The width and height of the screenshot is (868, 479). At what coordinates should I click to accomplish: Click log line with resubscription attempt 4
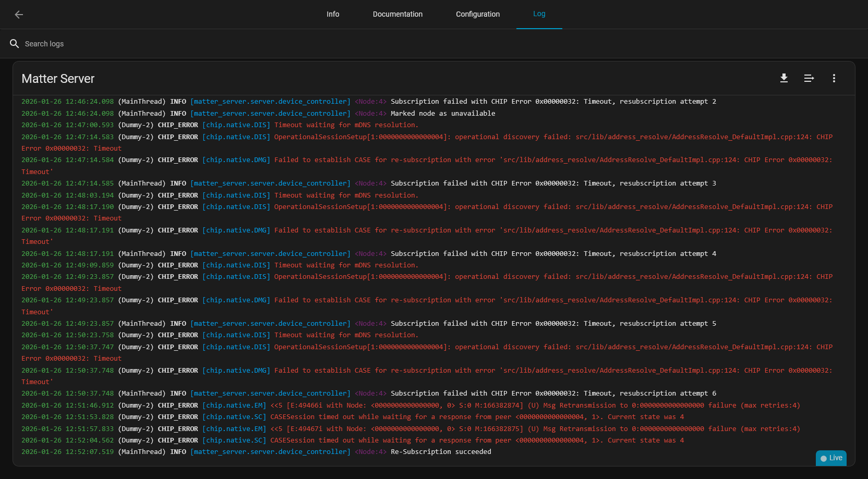pos(553,254)
